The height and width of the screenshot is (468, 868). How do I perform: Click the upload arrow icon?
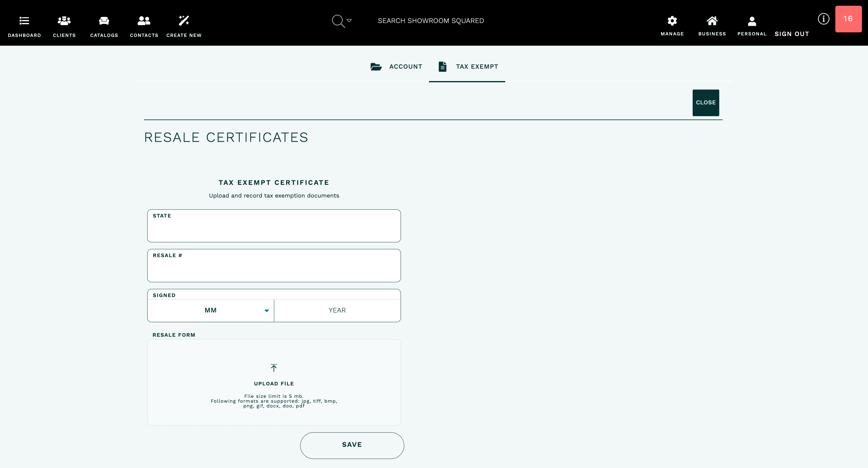[x=274, y=368]
